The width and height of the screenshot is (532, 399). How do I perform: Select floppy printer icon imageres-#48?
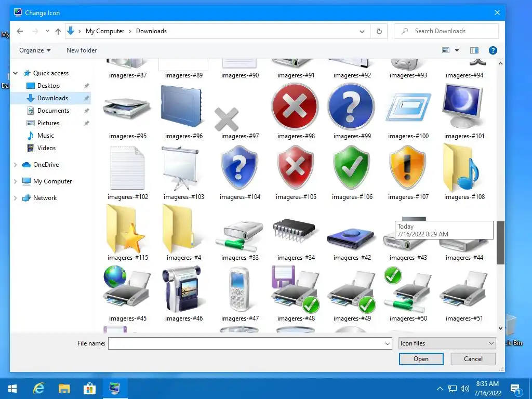(x=295, y=289)
